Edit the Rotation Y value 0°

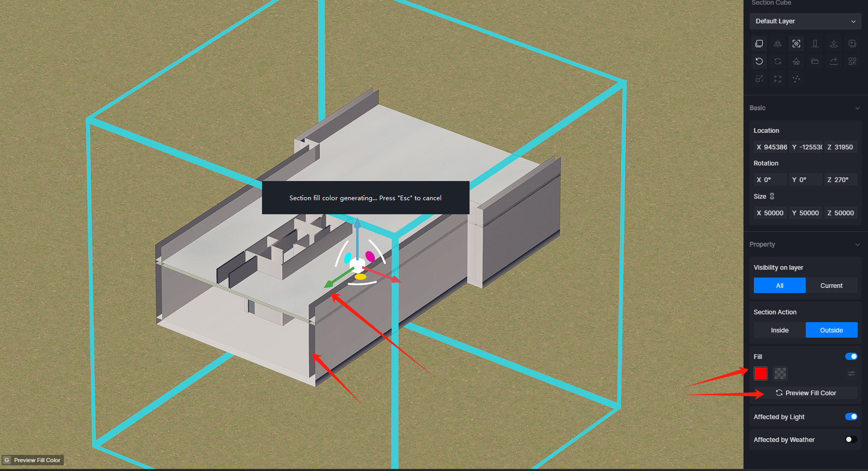806,179
